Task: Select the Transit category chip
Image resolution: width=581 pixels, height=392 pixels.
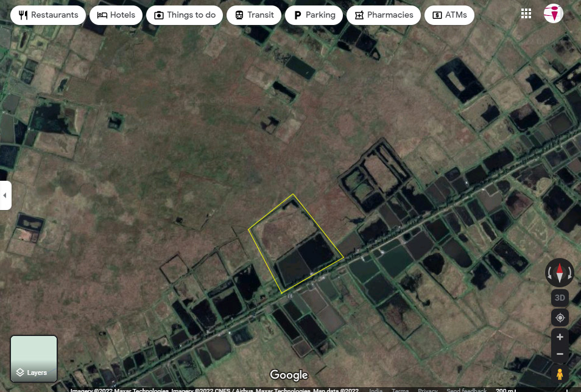Action: [x=254, y=15]
